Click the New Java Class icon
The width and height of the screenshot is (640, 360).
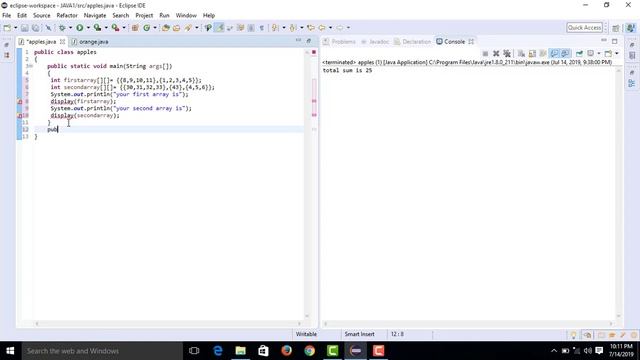(147, 28)
